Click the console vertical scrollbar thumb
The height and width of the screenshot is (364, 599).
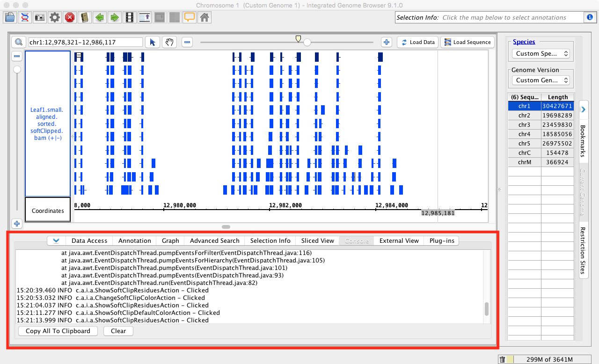point(487,309)
